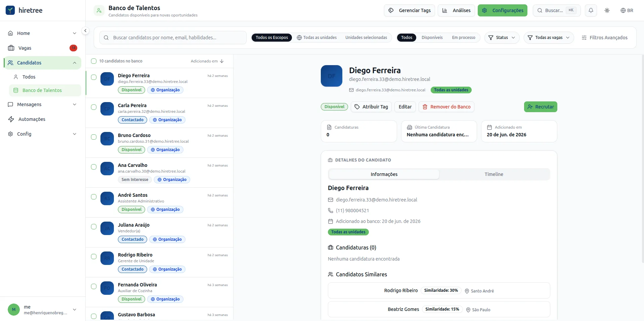644x321 pixels.
Task: Toggle the light/dark theme sun icon
Action: click(x=607, y=10)
